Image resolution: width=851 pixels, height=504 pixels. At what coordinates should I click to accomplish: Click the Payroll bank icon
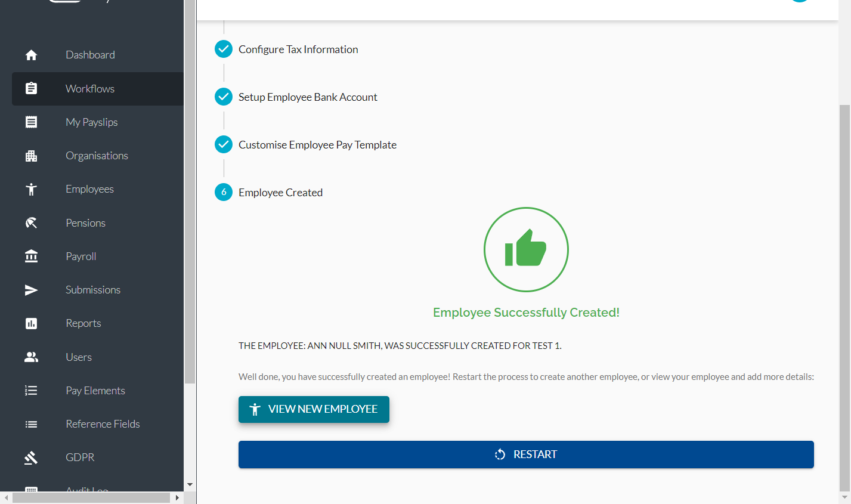click(31, 256)
